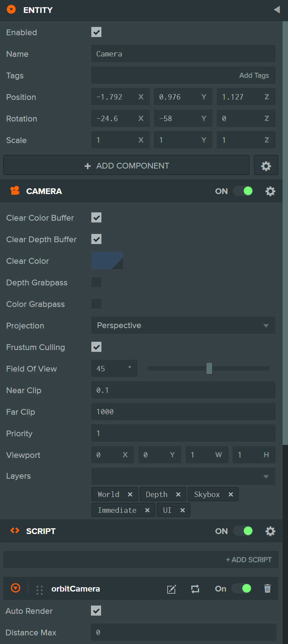
Task: Remove the Skybox layer tag
Action: coord(231,494)
